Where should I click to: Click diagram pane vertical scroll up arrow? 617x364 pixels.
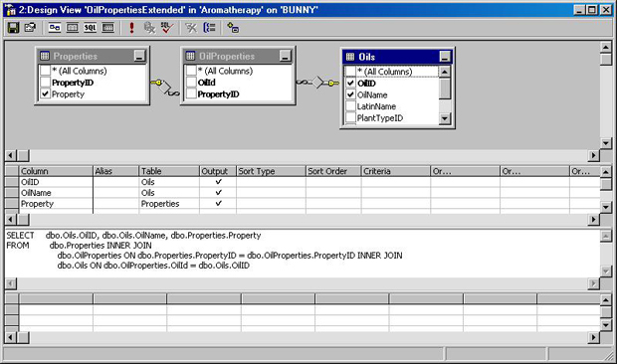[606, 47]
